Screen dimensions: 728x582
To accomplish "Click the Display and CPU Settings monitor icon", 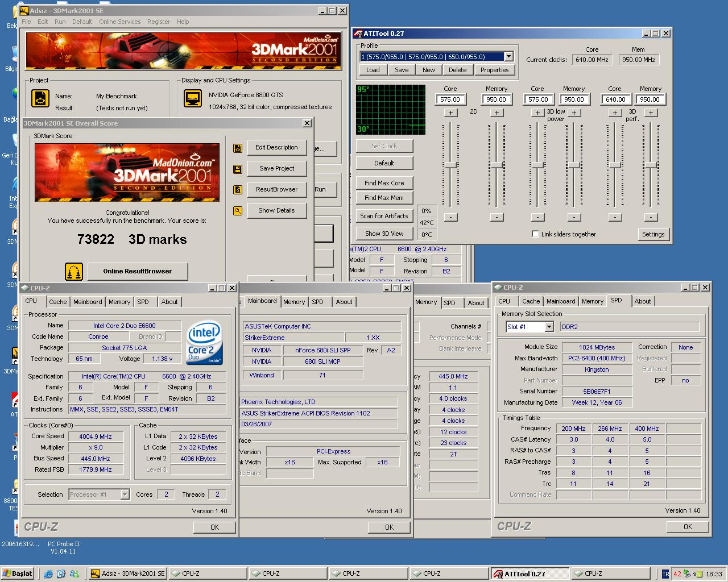I will click(x=193, y=98).
